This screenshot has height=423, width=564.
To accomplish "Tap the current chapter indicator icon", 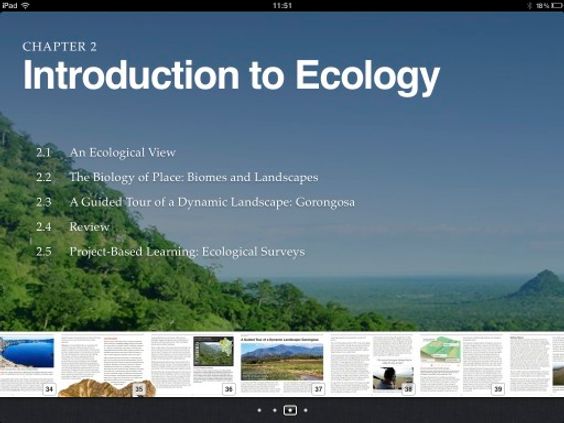I will click(x=290, y=410).
